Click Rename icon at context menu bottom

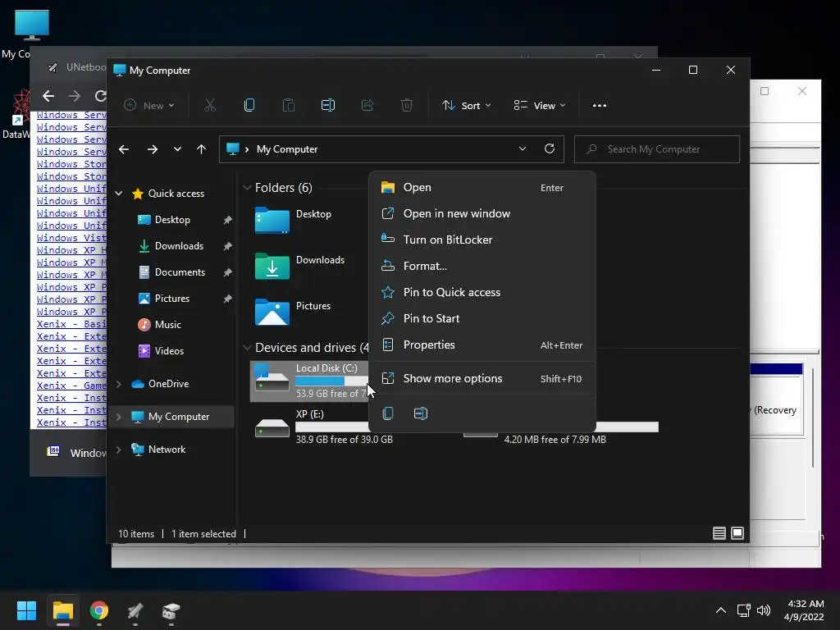(421, 413)
